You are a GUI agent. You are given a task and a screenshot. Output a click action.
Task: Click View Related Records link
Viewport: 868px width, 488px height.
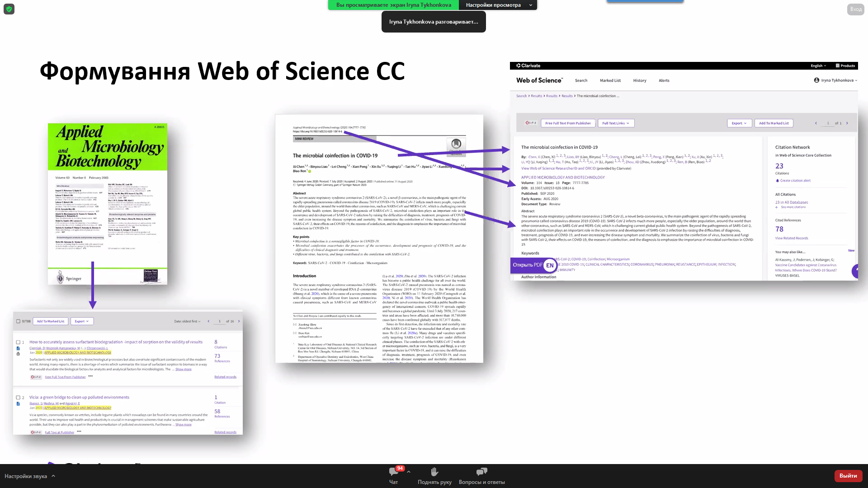792,238
